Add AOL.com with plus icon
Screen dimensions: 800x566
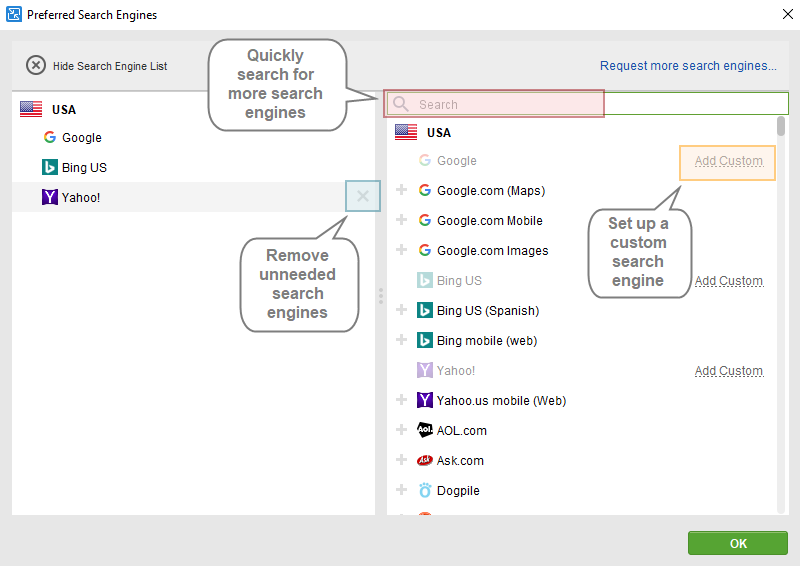[402, 430]
